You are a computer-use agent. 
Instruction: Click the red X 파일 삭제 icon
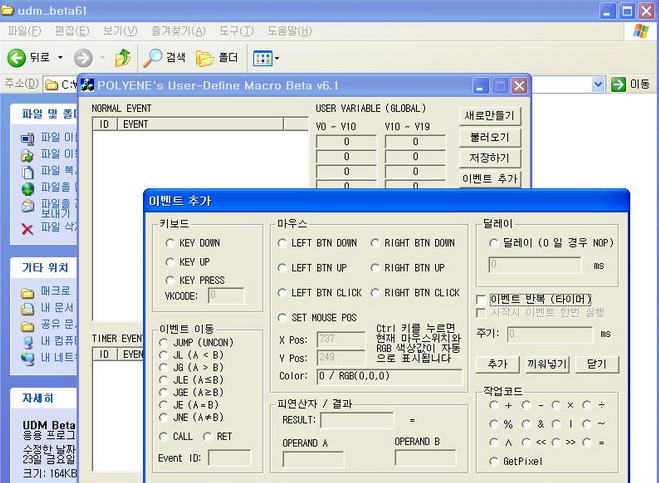coord(27,229)
